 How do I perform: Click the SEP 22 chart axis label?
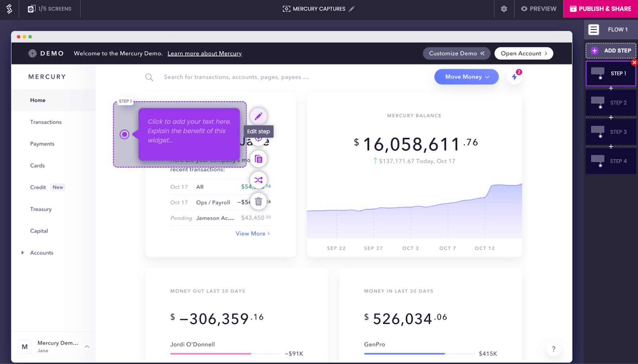tap(336, 248)
